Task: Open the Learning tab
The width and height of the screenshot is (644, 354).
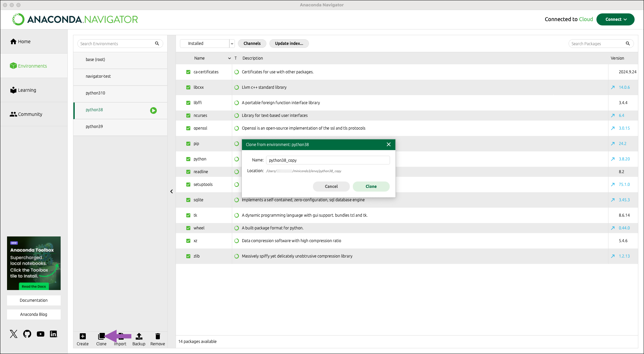Action: point(34,90)
